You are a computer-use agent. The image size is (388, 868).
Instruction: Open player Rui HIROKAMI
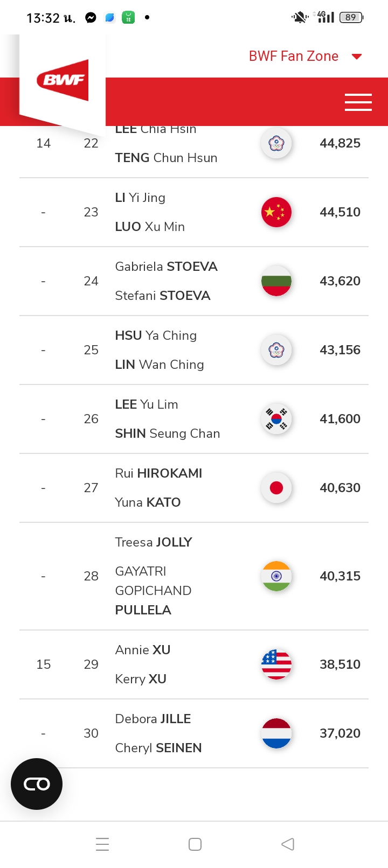pos(158,473)
